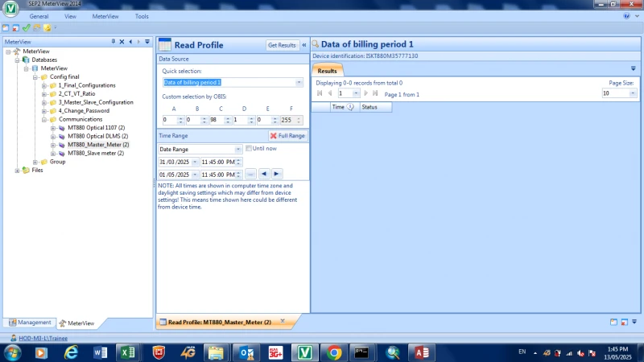Select 4_Change_Password folder

(84, 111)
